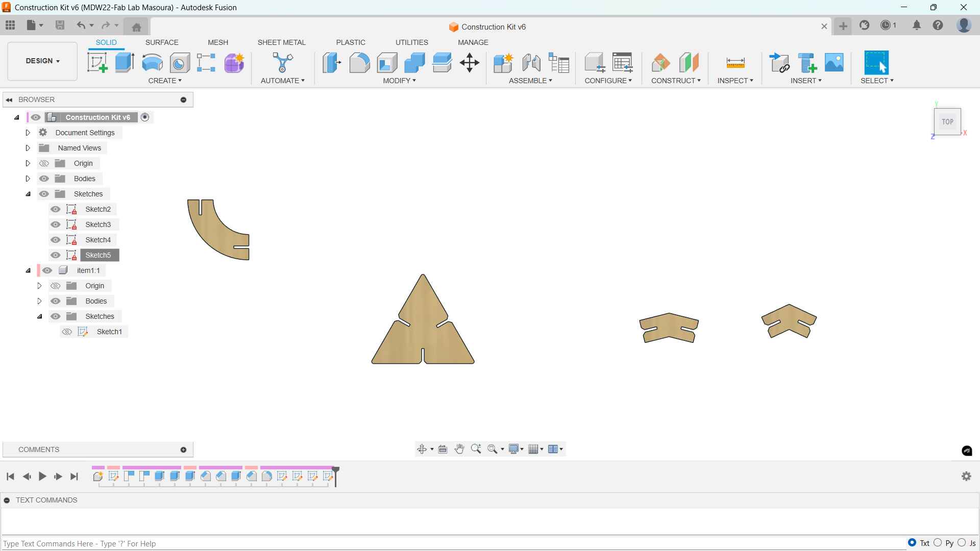The image size is (980, 551).
Task: Hide Sketch4 with its eye icon
Action: pyautogui.click(x=56, y=240)
